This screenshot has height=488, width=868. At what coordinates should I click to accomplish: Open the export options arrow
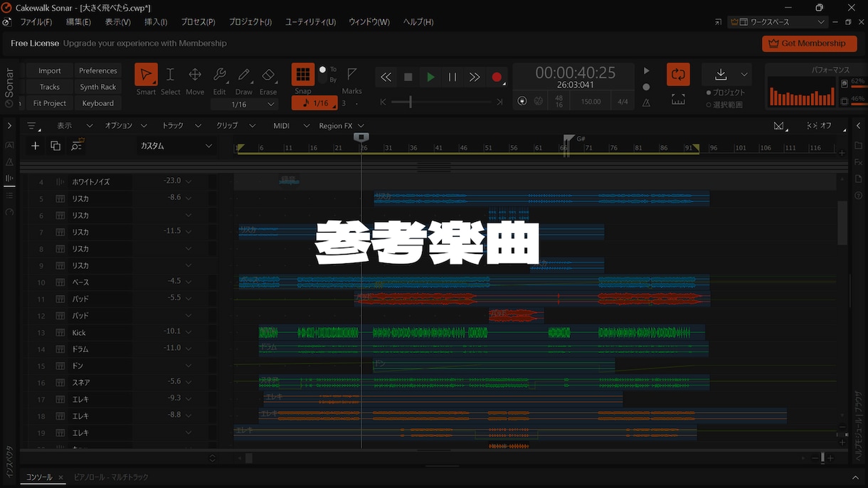pyautogui.click(x=744, y=75)
